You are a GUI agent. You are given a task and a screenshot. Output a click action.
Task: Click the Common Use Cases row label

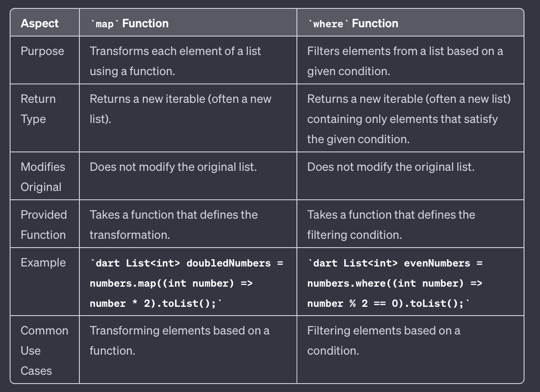point(45,350)
